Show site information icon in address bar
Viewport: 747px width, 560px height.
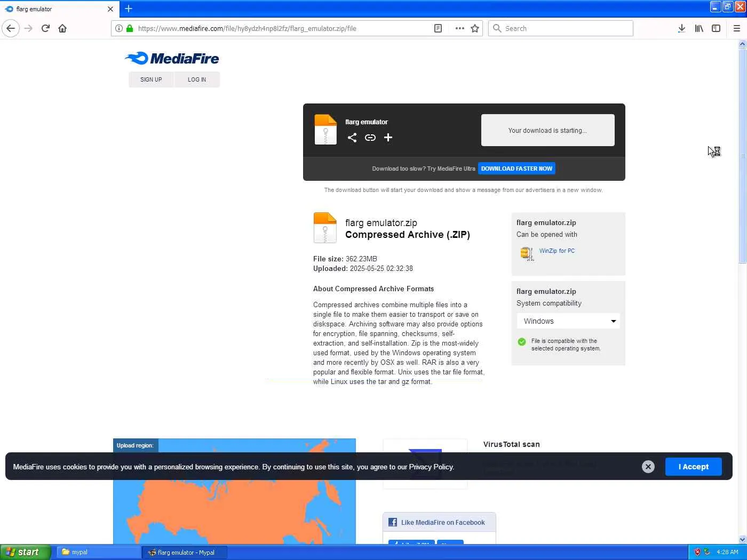pyautogui.click(x=119, y=28)
